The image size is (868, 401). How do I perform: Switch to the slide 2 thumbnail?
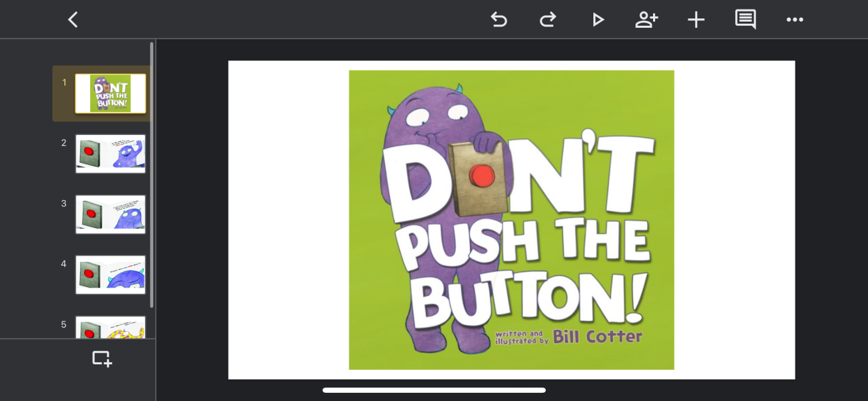pos(111,154)
